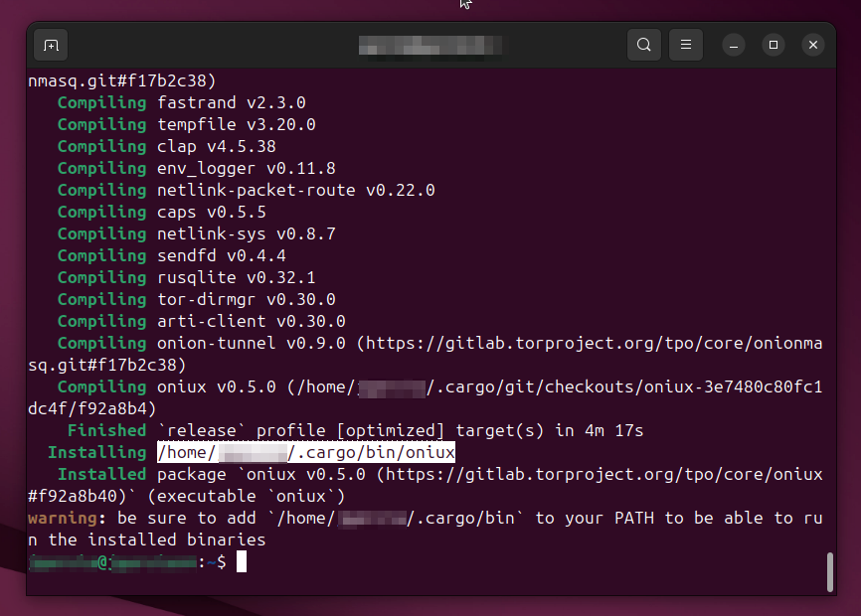
Task: Click 'onion-tunnel v0.9.0' text
Action: pyautogui.click(x=251, y=344)
